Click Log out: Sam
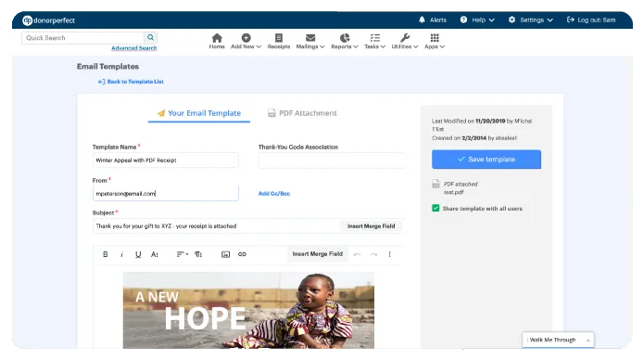This screenshot has width=644, height=360. pyautogui.click(x=591, y=19)
